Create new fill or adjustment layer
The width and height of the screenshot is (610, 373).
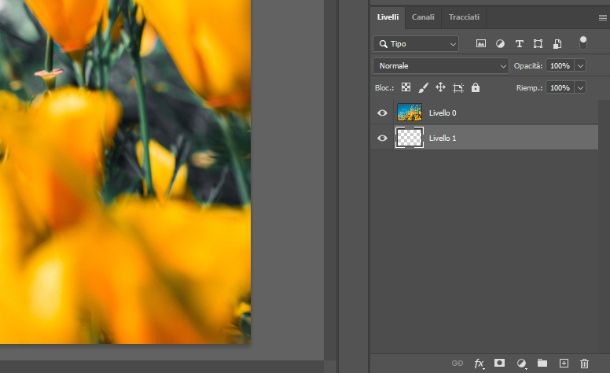[x=521, y=363]
